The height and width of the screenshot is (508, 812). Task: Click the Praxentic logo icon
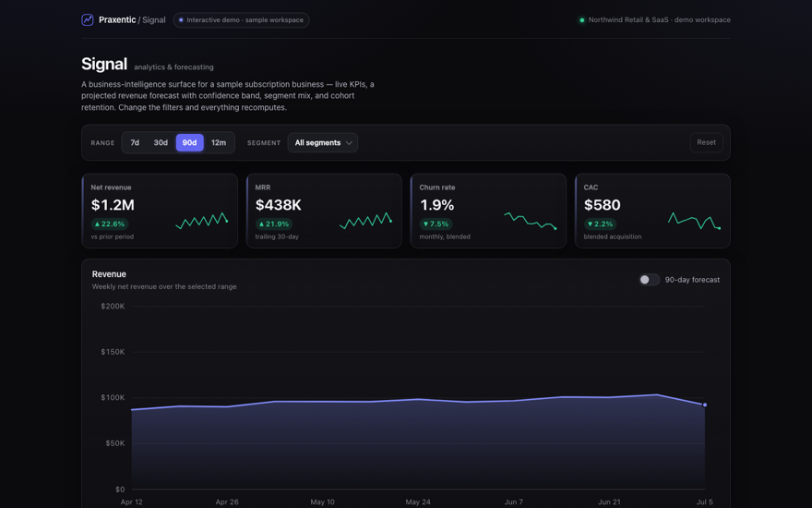(88, 19)
